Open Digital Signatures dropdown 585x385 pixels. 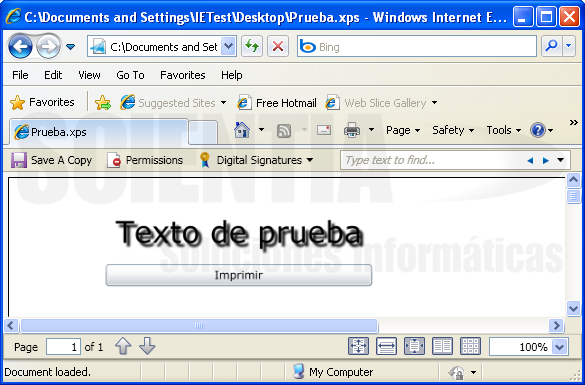tap(256, 160)
